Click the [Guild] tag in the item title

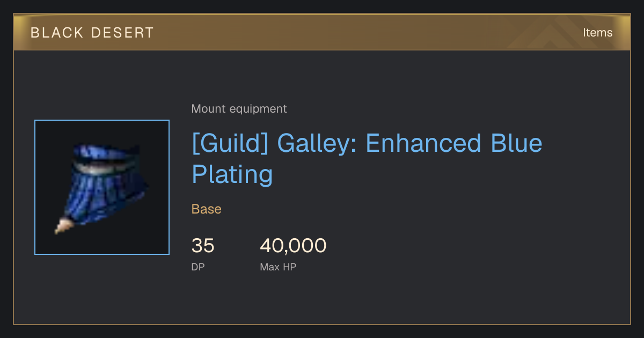(231, 144)
